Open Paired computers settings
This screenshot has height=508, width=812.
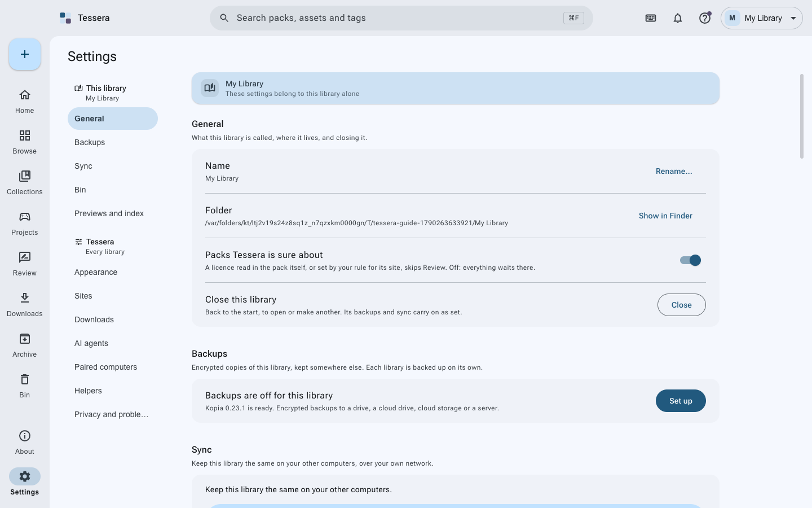click(113, 367)
